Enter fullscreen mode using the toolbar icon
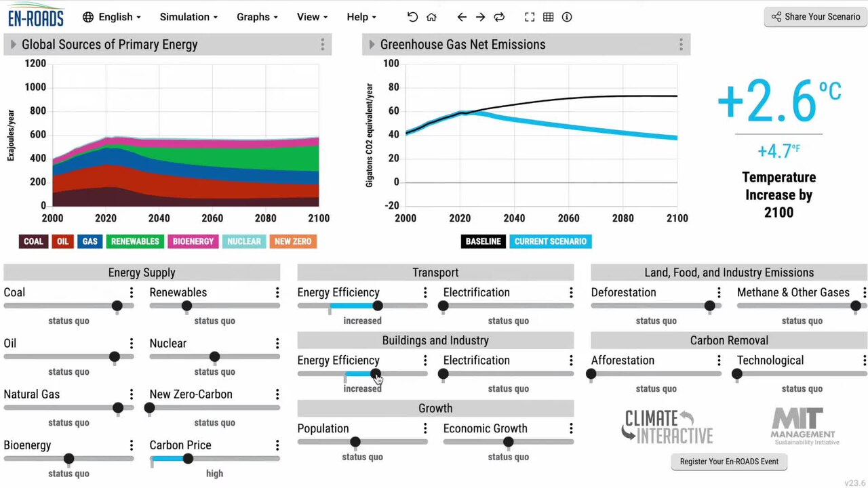Screen dimensions: 868x488 (530, 17)
